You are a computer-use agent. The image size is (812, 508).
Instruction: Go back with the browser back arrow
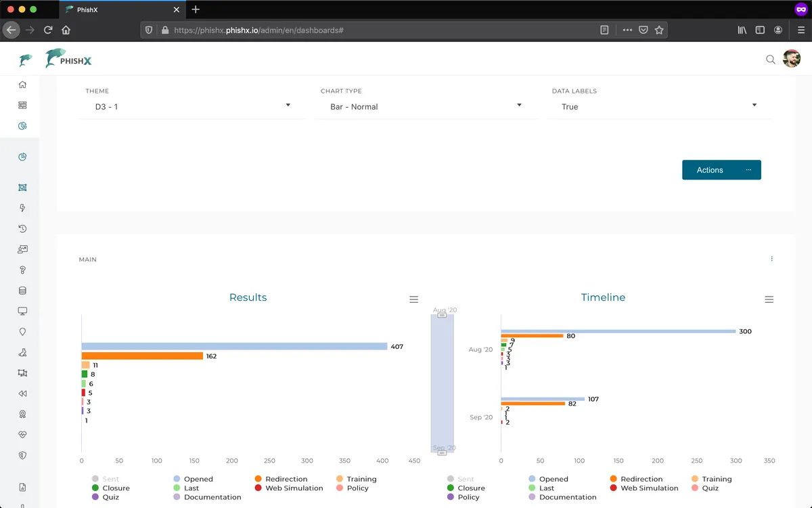(x=11, y=30)
